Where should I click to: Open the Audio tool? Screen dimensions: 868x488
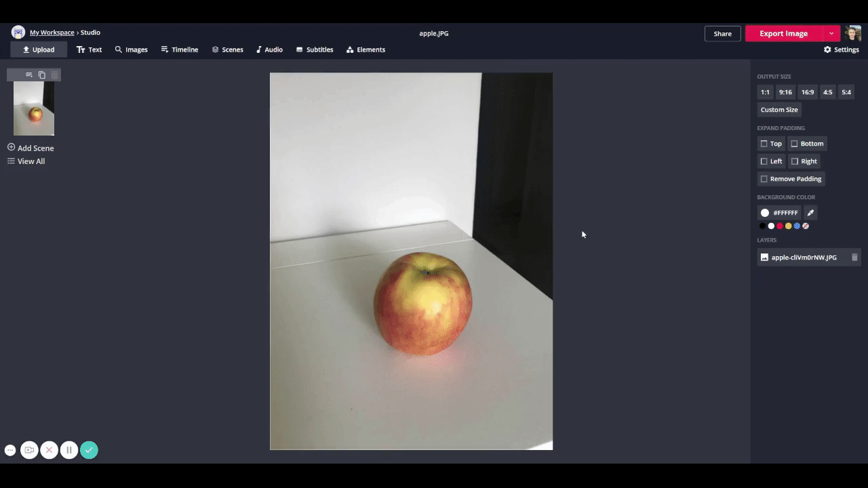[269, 49]
